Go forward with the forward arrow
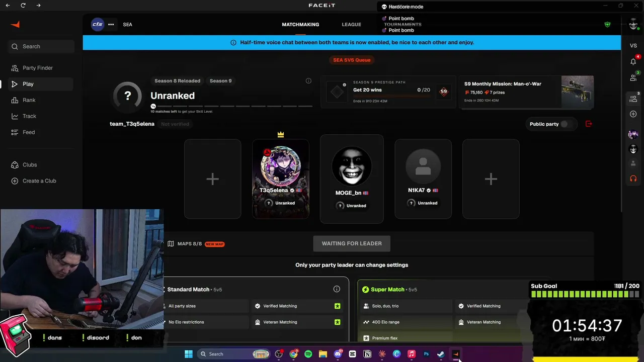The image size is (644, 362). (x=39, y=6)
